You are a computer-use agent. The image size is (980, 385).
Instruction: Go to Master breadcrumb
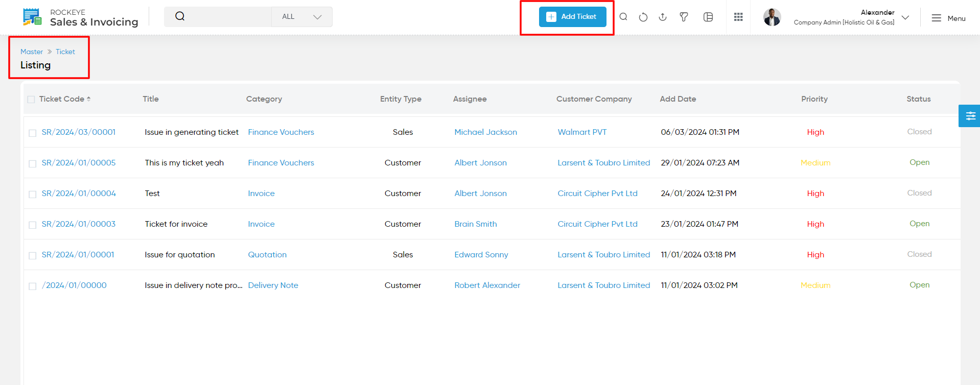point(32,52)
